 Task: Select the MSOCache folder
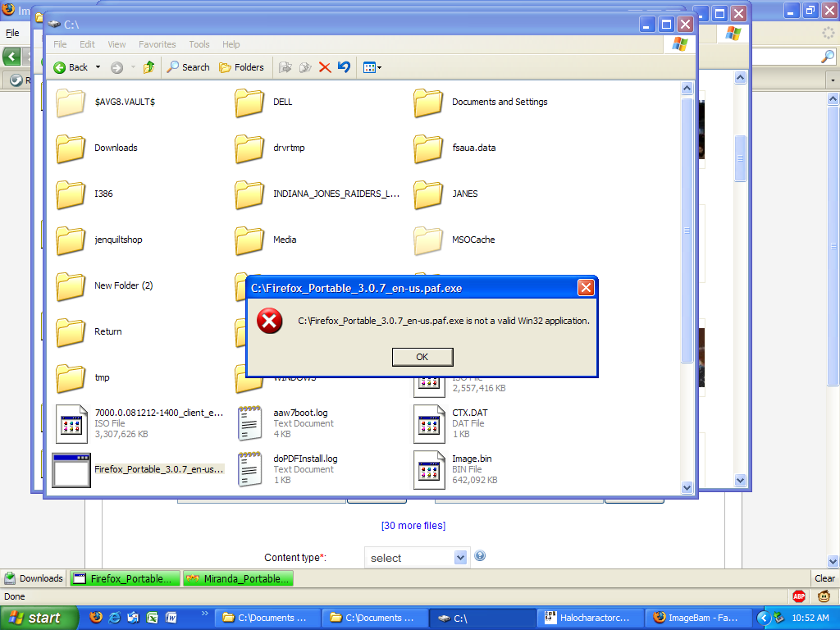click(454, 240)
